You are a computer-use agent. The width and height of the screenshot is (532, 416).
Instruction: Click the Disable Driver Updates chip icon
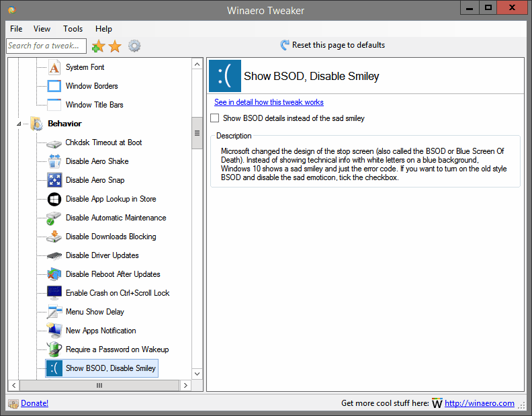(x=54, y=255)
